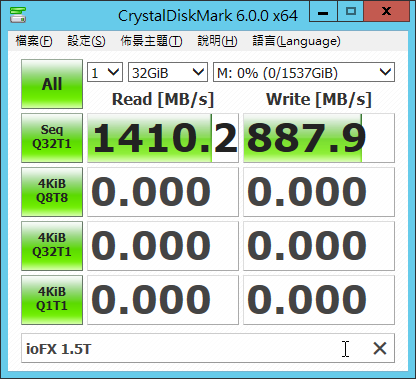
Task: Click the 4KiB Q32T1 read result
Action: click(x=163, y=246)
